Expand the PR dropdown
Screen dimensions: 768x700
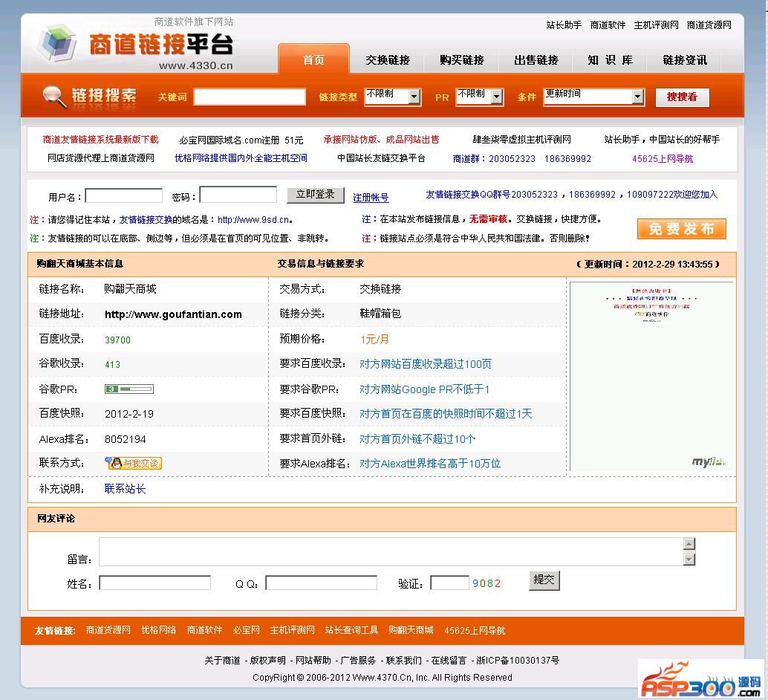[x=480, y=97]
